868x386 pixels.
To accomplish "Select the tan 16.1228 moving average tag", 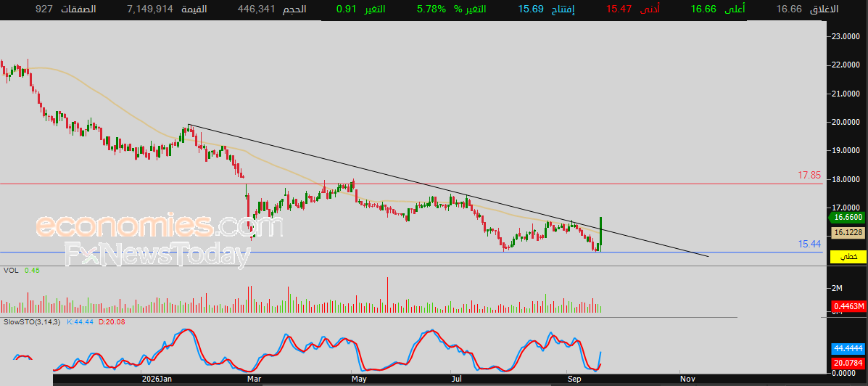I will [848, 233].
